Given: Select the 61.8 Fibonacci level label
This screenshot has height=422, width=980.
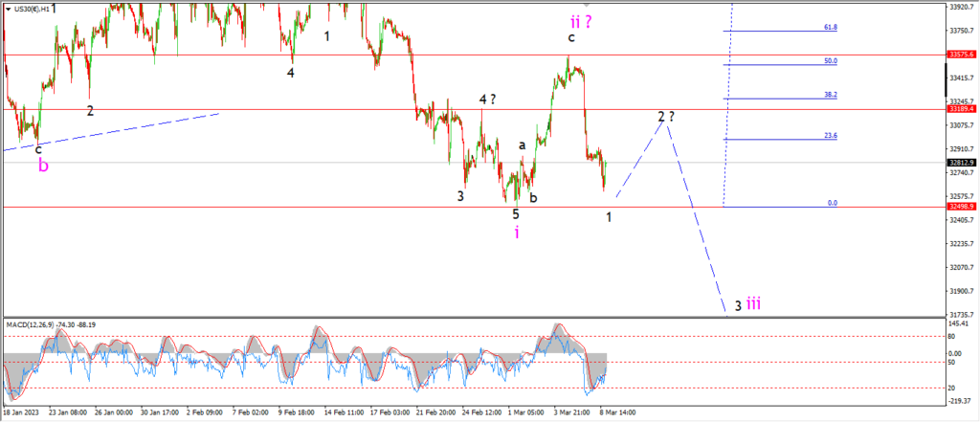Looking at the screenshot, I should (831, 28).
